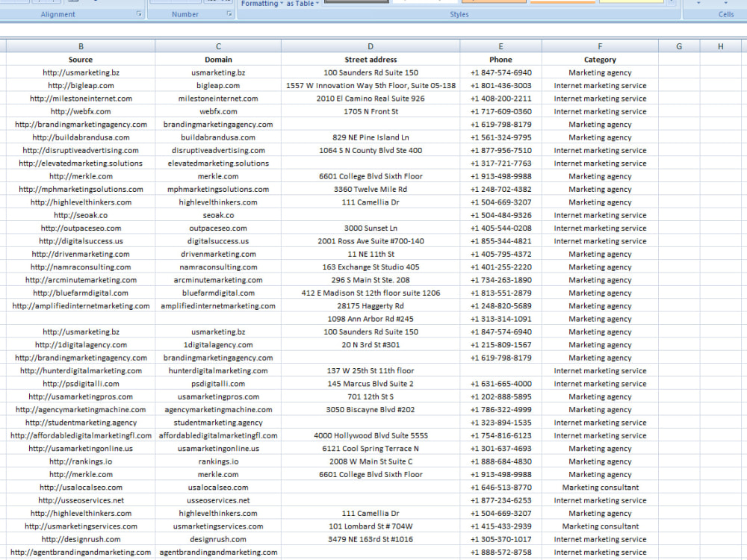Select column H header
Viewport: 747px width, 560px height.
click(x=720, y=46)
